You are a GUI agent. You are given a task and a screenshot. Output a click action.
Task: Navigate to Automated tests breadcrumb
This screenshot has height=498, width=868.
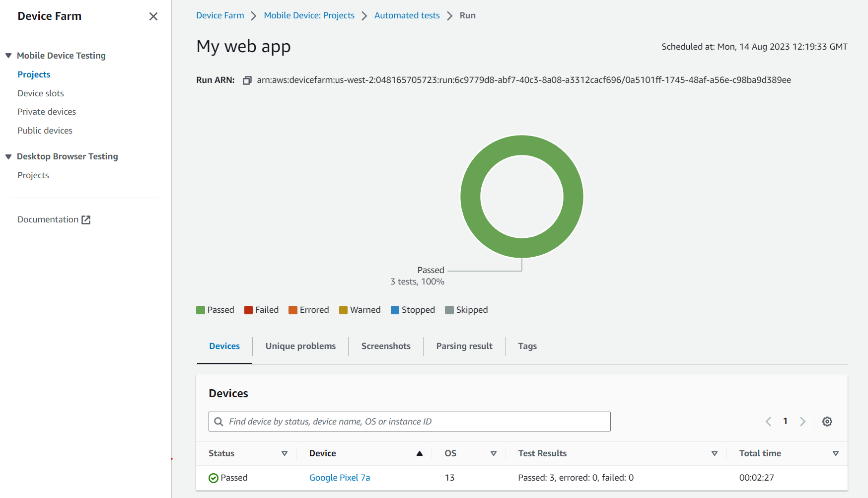(407, 15)
